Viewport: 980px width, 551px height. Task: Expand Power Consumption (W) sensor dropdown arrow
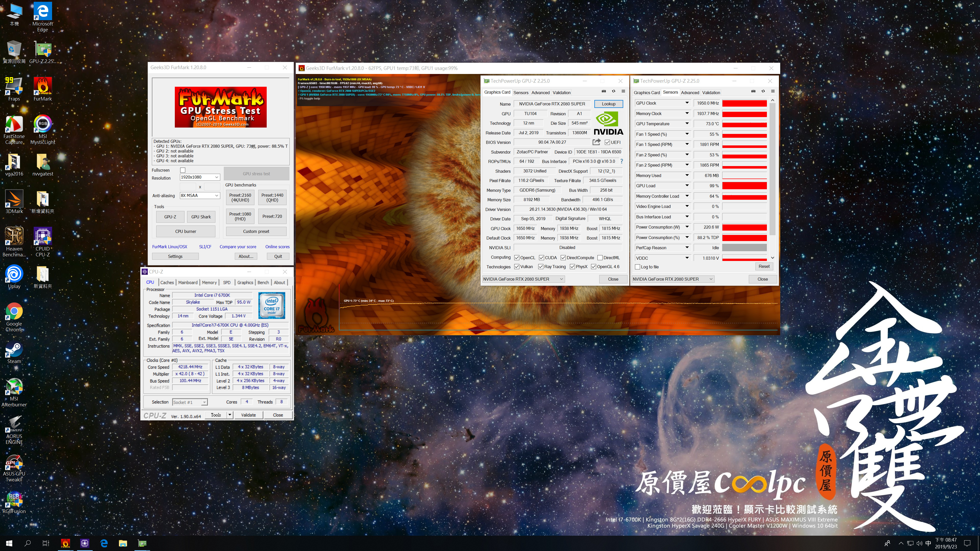[x=687, y=227]
